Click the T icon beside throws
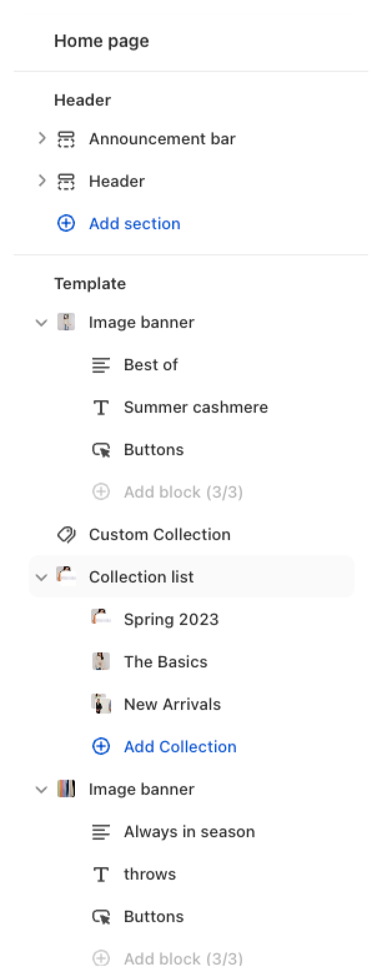Screen dimensions: 382x980 [x=101, y=875]
